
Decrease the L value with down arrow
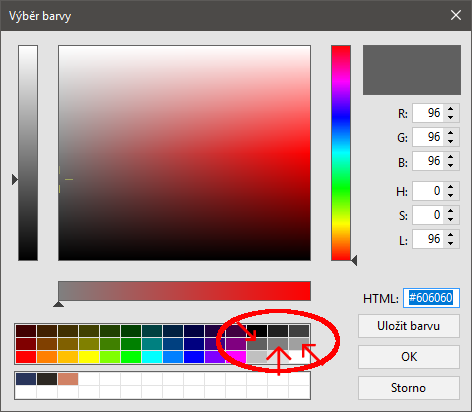pos(451,243)
